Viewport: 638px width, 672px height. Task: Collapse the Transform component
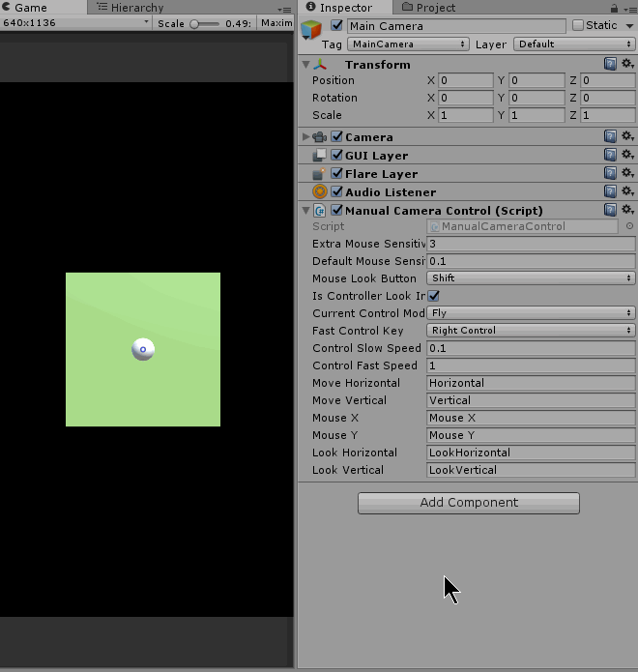coord(305,64)
